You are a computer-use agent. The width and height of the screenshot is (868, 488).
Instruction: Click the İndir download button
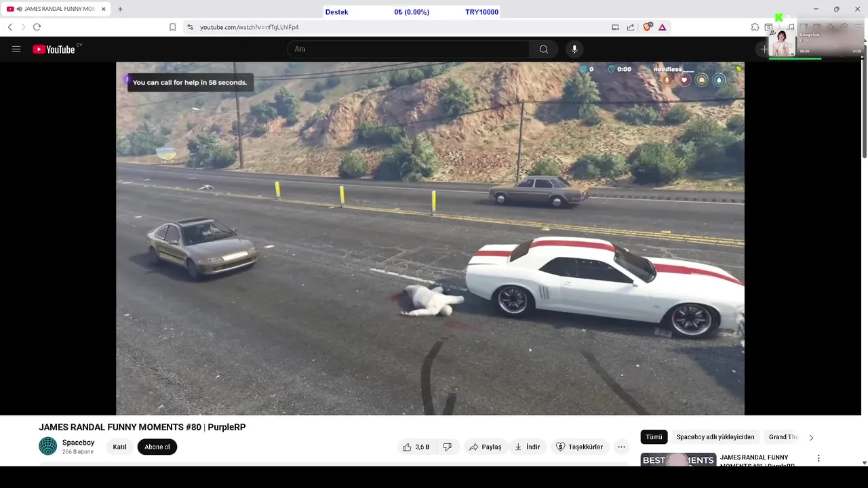[528, 447]
